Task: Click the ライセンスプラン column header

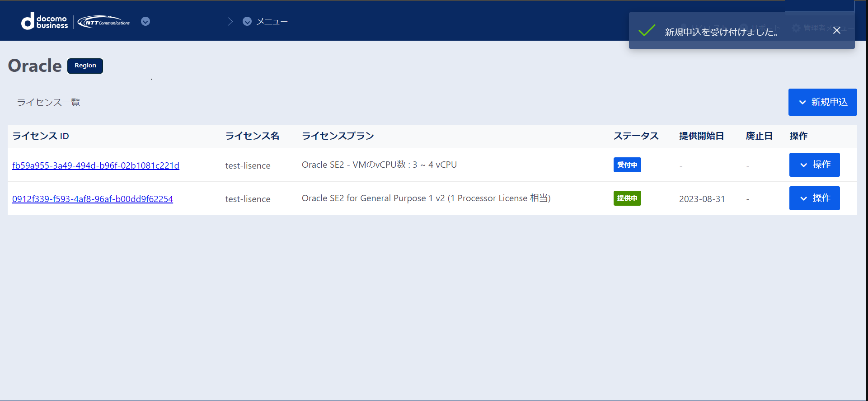Action: click(x=338, y=136)
